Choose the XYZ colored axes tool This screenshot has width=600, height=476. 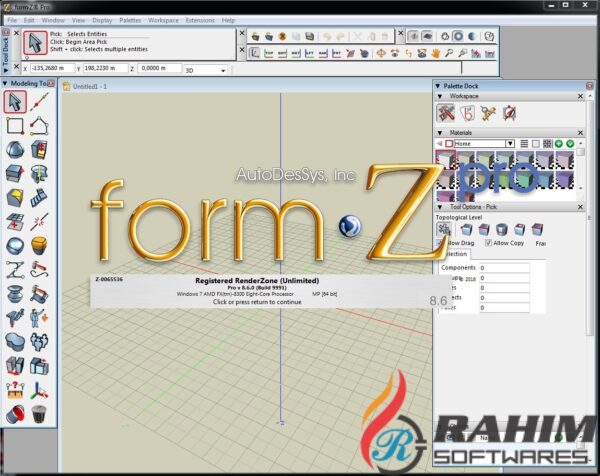(x=39, y=390)
